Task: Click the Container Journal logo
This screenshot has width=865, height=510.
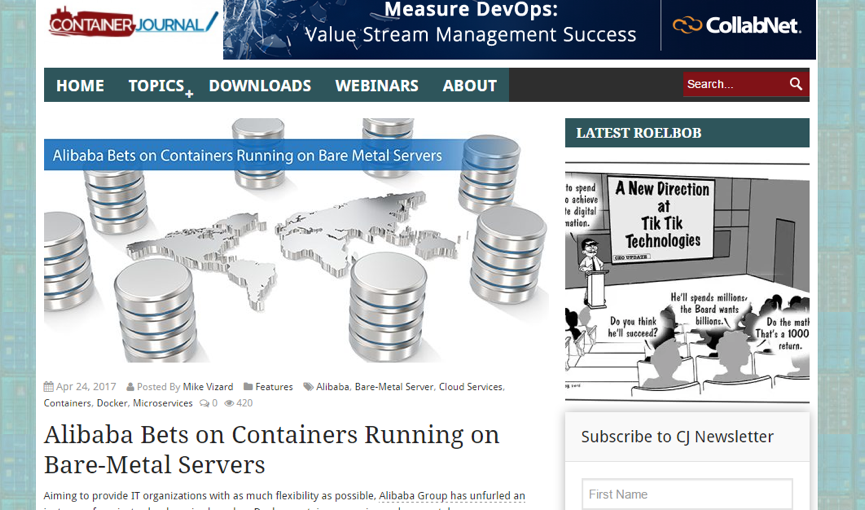Action: pos(133,22)
